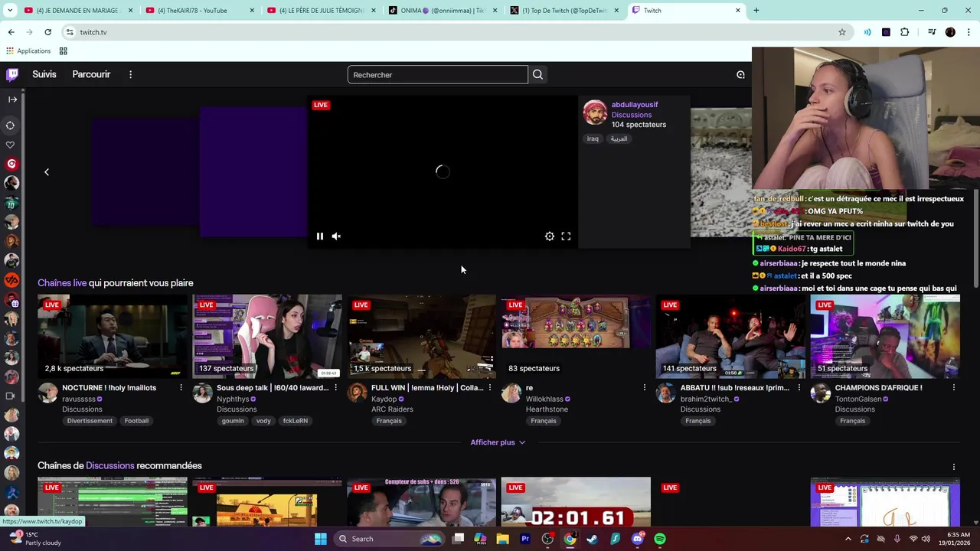Open the Twitch home logo
Image resolution: width=980 pixels, height=551 pixels.
click(12, 74)
